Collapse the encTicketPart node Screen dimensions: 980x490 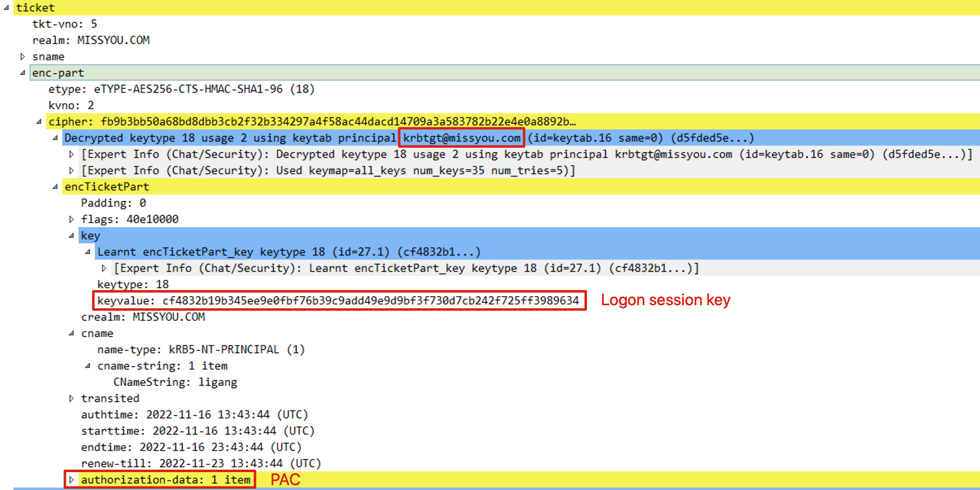[55, 187]
